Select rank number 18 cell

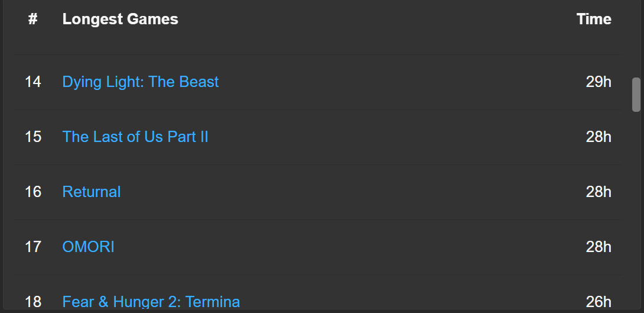pos(33,302)
